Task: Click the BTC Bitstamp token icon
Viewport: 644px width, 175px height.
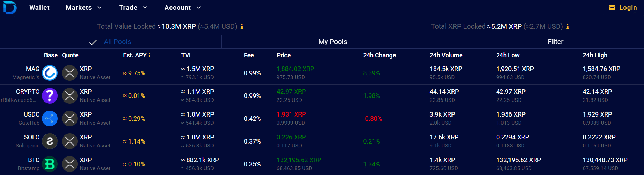Action: 50,164
